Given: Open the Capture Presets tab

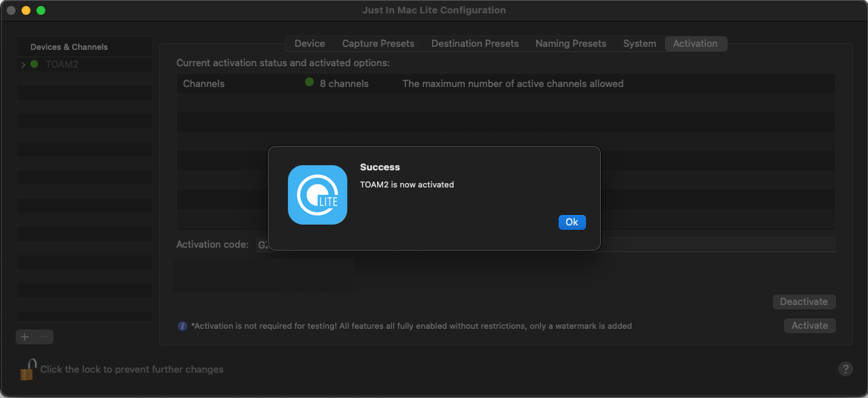Looking at the screenshot, I should click(378, 44).
